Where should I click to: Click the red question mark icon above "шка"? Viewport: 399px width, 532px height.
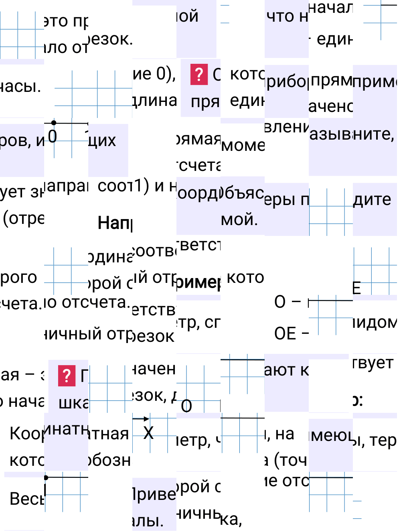67,376
